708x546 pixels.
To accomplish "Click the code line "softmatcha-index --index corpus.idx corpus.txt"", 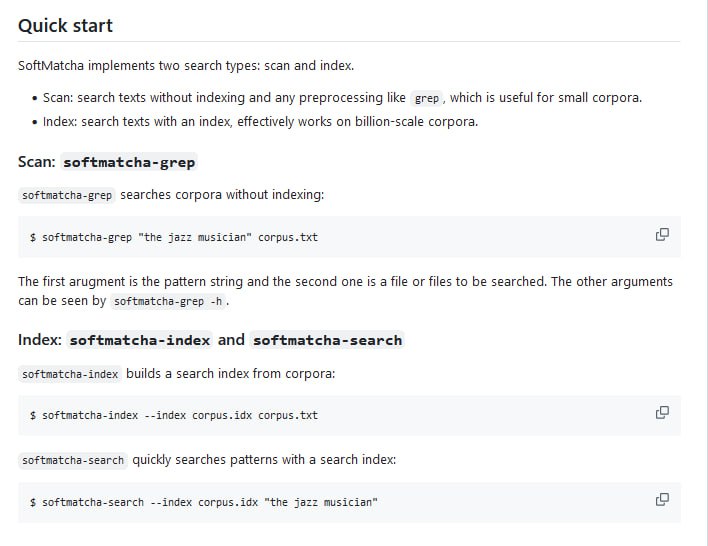I will [174, 415].
